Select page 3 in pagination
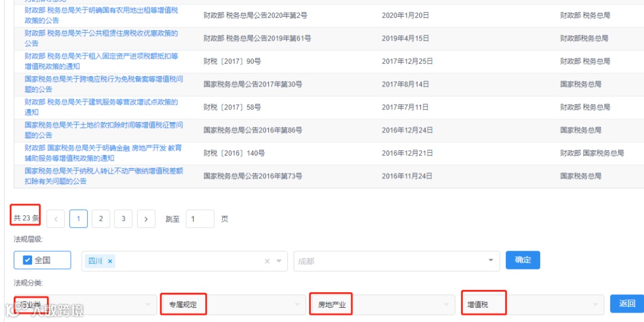The width and height of the screenshot is (644, 322). (123, 219)
